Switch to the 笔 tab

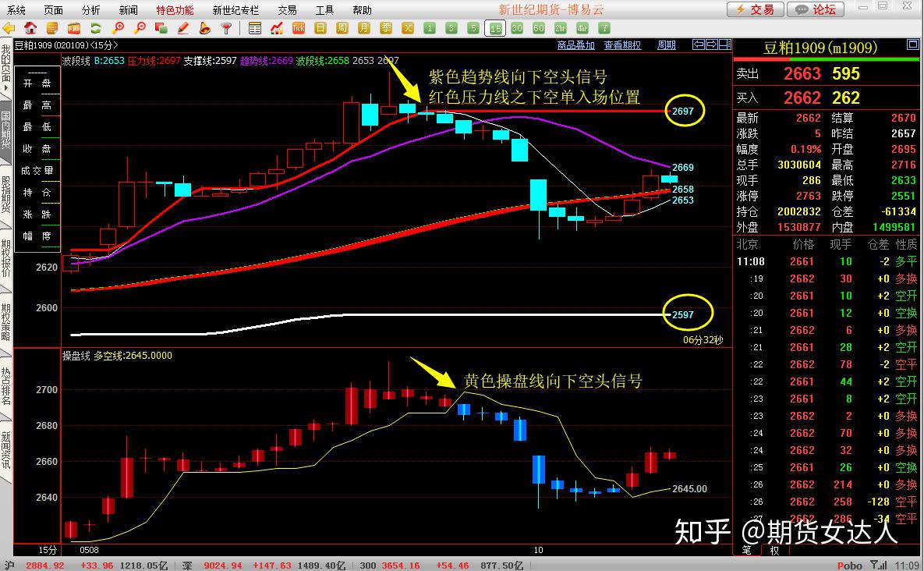[x=747, y=551]
